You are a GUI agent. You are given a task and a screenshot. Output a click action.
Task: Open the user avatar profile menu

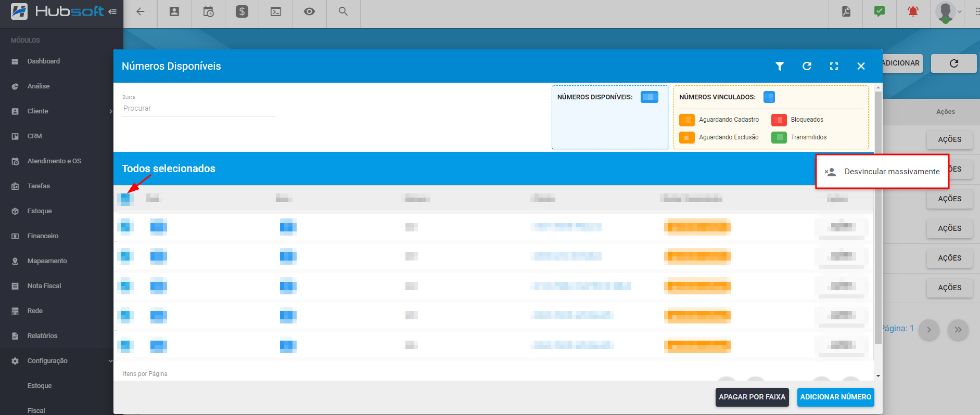tap(946, 12)
